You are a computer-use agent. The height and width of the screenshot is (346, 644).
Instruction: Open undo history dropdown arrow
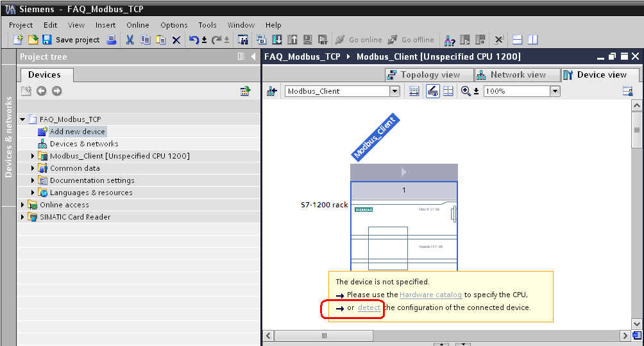(204, 40)
